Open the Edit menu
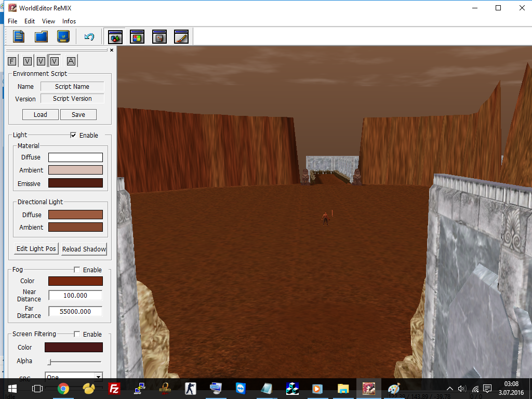Image resolution: width=532 pixels, height=399 pixels. [30, 21]
